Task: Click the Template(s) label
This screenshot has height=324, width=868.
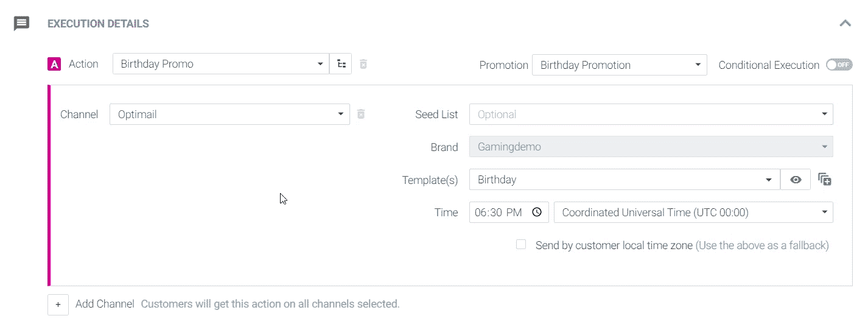Action: pos(430,180)
